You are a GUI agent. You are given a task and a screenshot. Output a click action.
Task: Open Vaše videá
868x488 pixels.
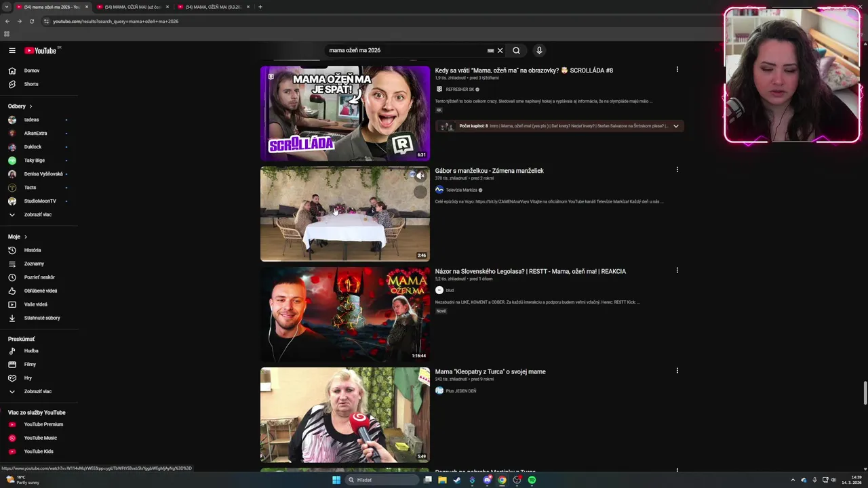pyautogui.click(x=36, y=304)
